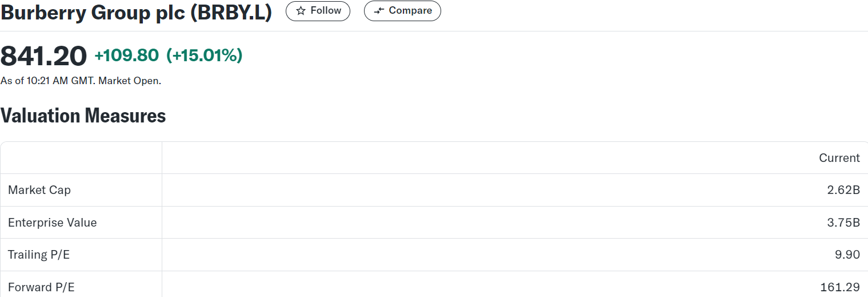Screen dimensions: 868x297
Task: Click the Current column header
Action: [839, 158]
